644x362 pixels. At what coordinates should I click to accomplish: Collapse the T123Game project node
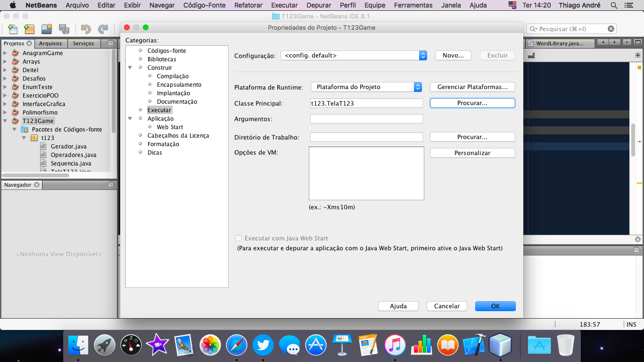point(5,121)
